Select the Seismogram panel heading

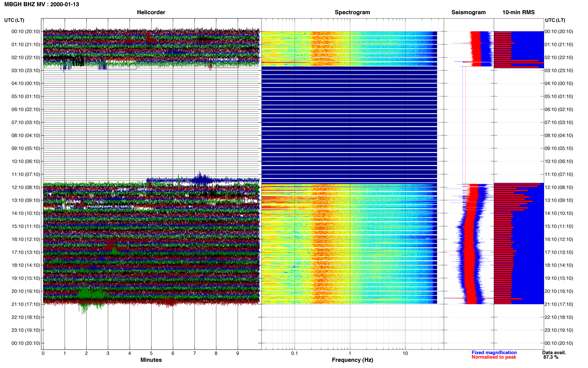pyautogui.click(x=468, y=12)
